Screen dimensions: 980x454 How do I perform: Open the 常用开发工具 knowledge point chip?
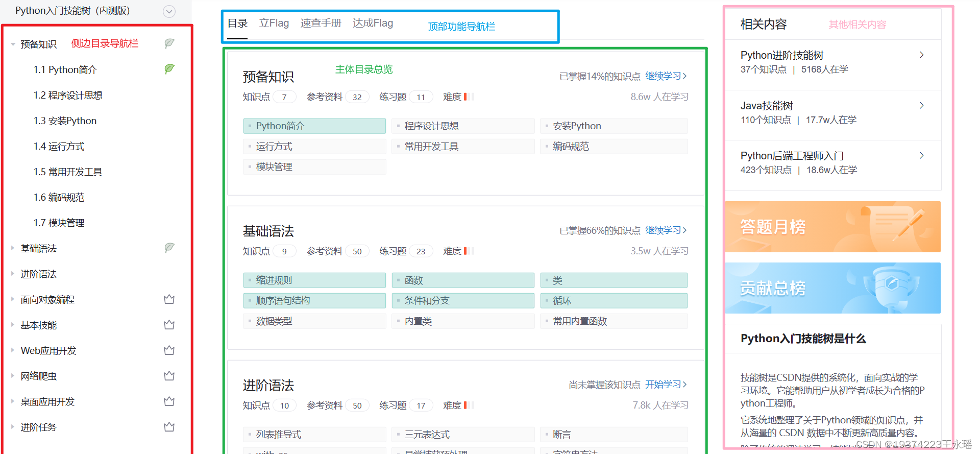click(463, 147)
